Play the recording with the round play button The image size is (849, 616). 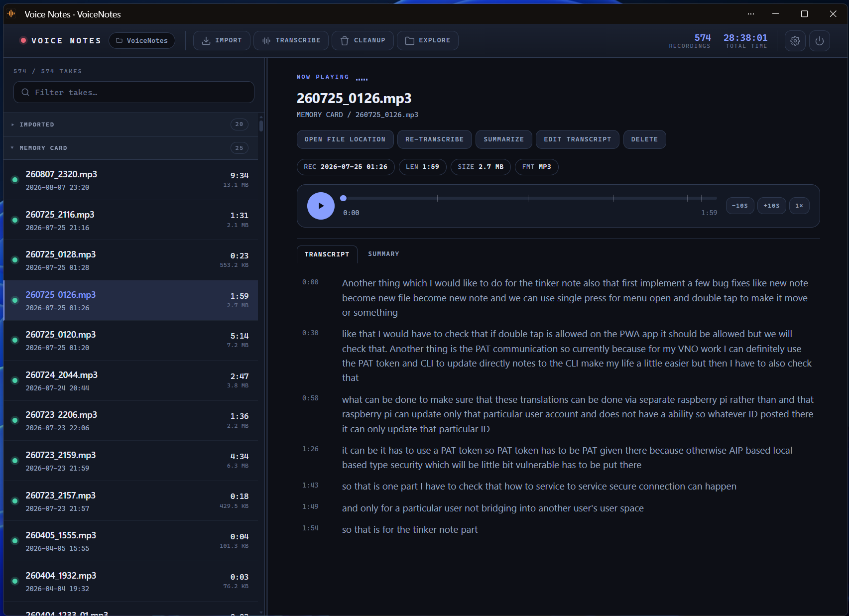point(321,206)
